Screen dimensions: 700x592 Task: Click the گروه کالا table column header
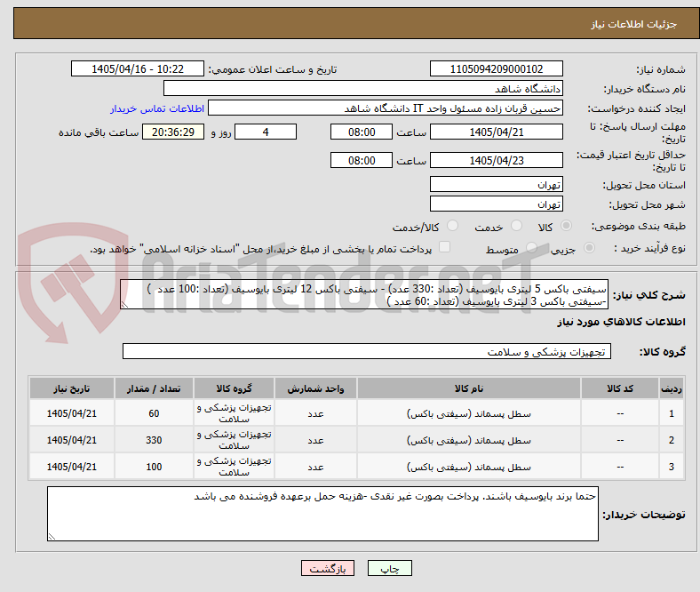tap(234, 388)
